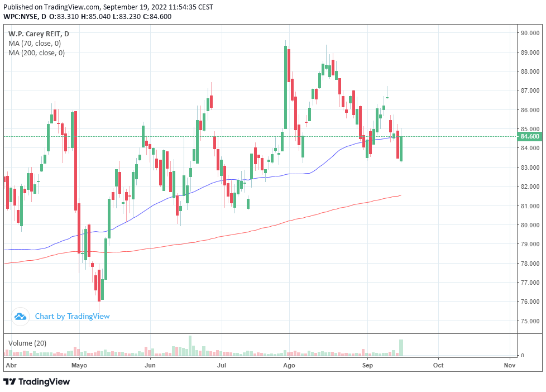Click the 88.000 price axis label
The height and width of the screenshot is (392, 546).
pyautogui.click(x=530, y=71)
